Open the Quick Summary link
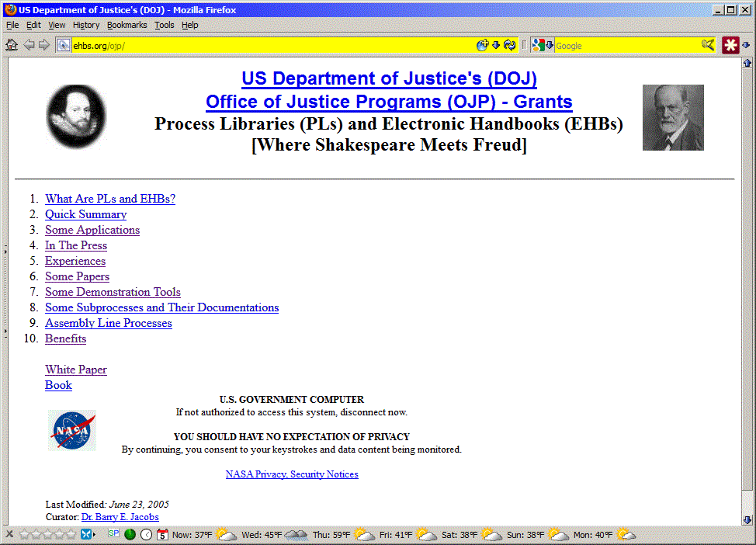The width and height of the screenshot is (756, 545). [x=86, y=214]
